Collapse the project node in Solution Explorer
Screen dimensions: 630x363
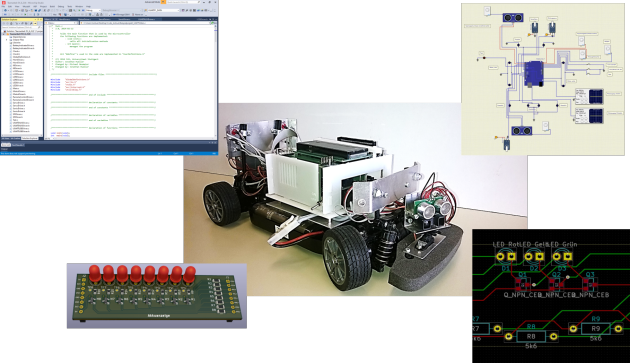point(4,34)
